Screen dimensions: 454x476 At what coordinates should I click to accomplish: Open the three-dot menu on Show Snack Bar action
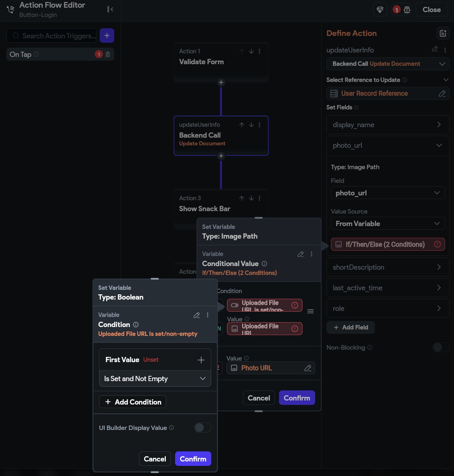tap(259, 198)
